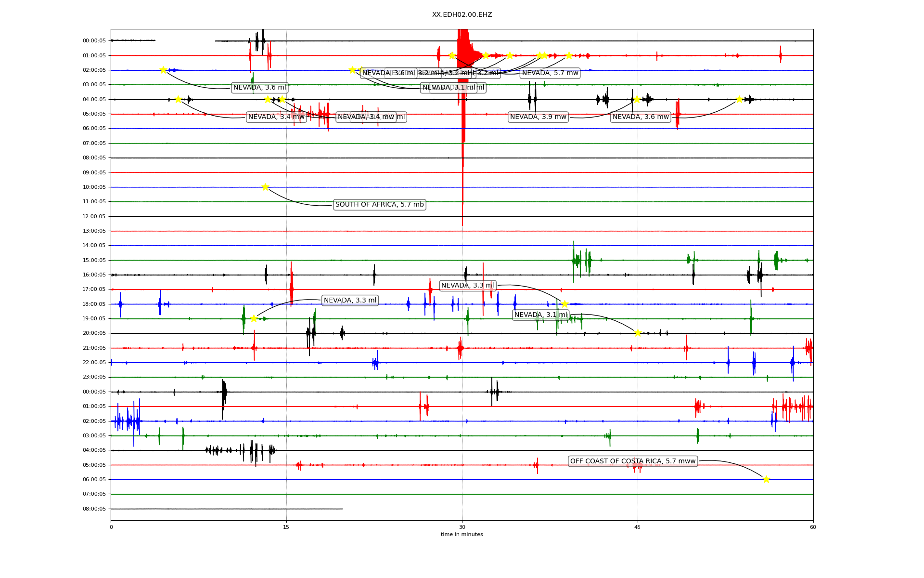Click the leftmost star on the 02:00:05 trace

point(163,70)
